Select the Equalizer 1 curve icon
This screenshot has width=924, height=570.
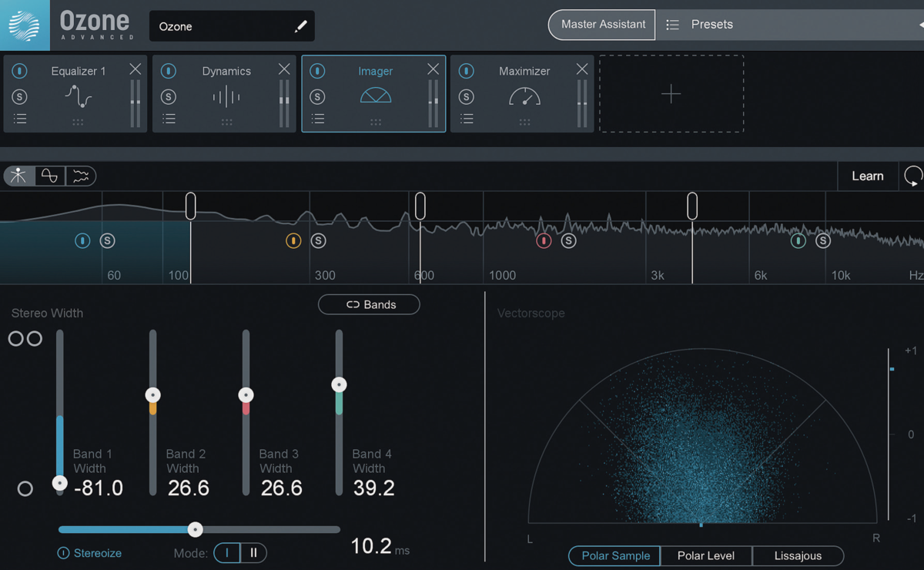coord(78,96)
